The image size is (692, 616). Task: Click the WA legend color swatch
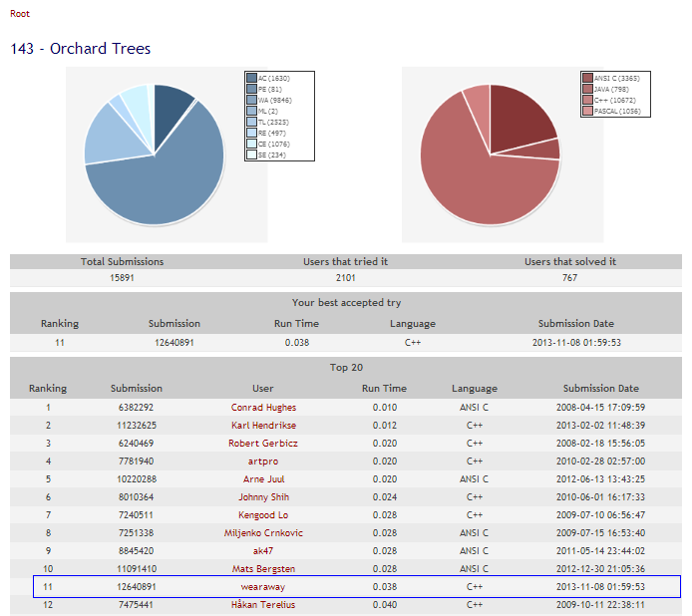[251, 100]
